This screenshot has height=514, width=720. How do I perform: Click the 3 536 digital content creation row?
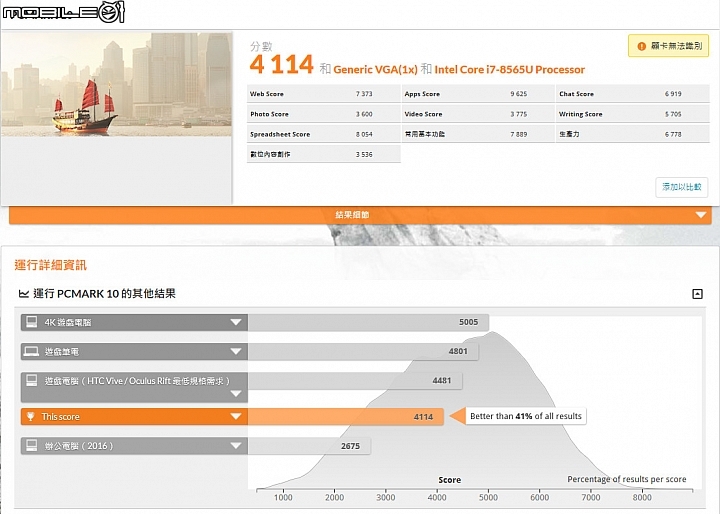324,154
